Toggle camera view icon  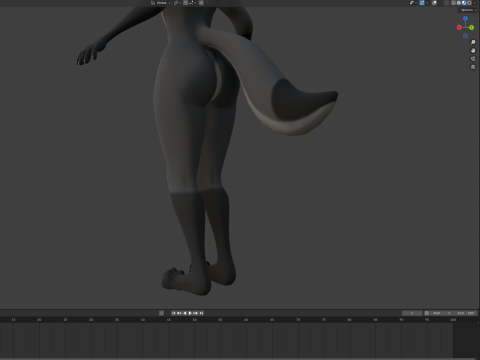pyautogui.click(x=473, y=59)
